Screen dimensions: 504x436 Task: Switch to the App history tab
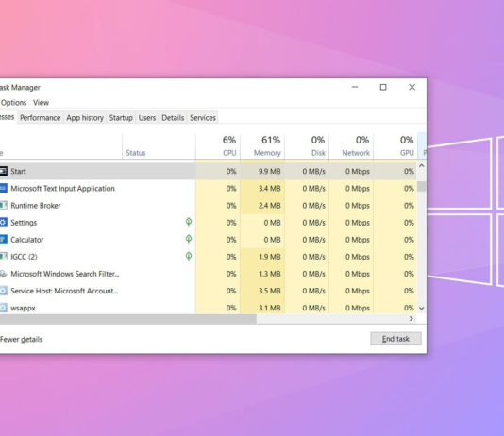tap(85, 118)
